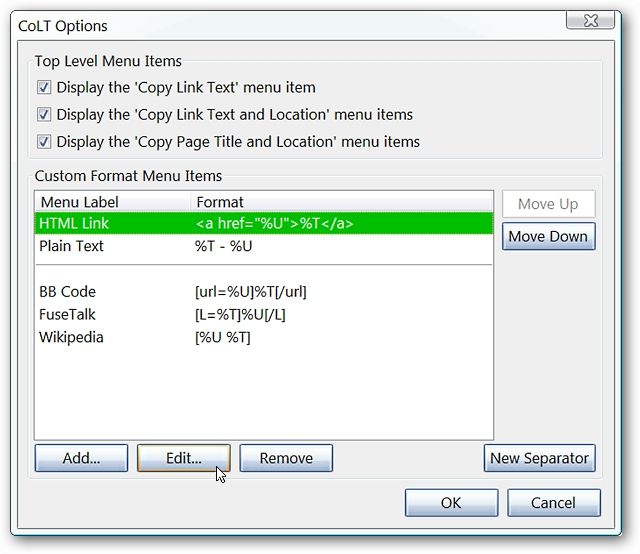The image size is (640, 554).
Task: Remove the selected format item
Action: point(286,458)
